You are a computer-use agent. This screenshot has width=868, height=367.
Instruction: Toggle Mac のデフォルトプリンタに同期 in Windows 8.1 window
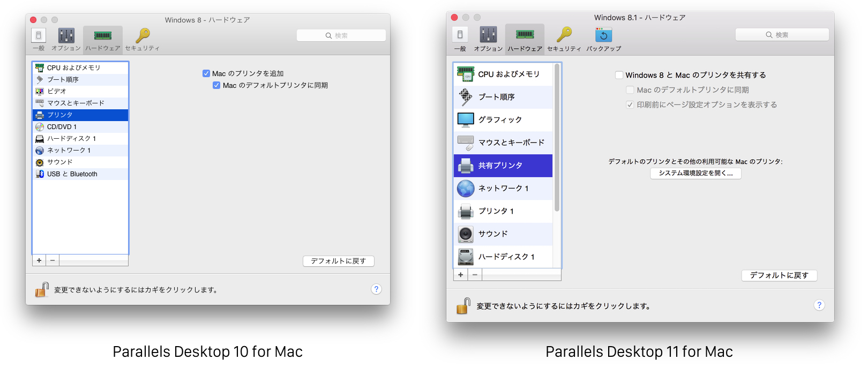click(x=630, y=90)
